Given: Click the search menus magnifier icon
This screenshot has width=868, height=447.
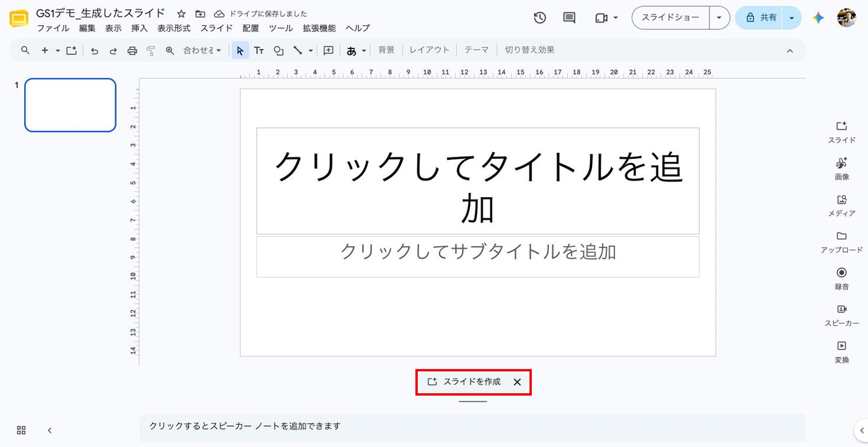Looking at the screenshot, I should click(25, 51).
